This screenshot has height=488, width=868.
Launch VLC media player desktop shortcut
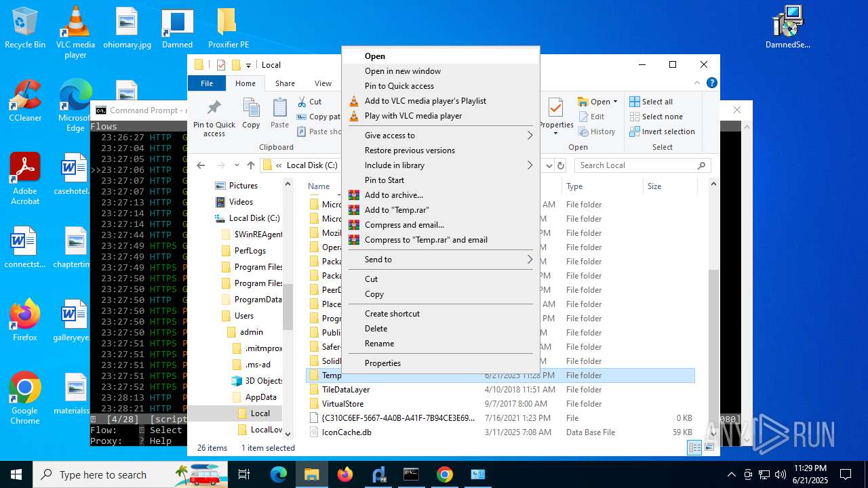click(x=75, y=32)
